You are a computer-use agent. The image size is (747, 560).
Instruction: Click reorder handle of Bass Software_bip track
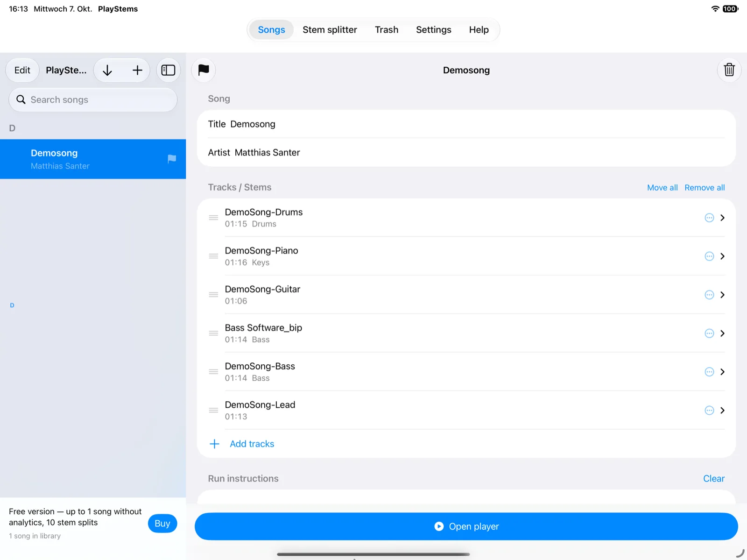point(213,333)
